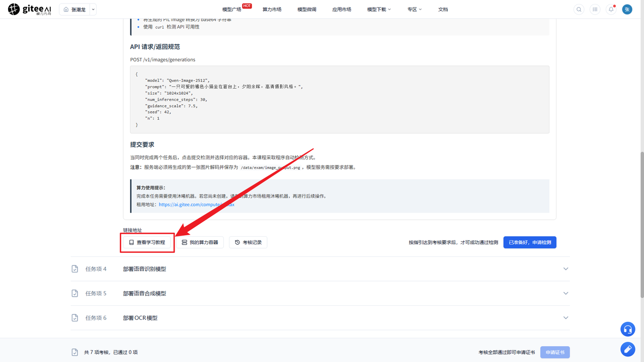This screenshot has height=362, width=644.
Task: Expand task 部署OCR模型 chevron
Action: (566, 318)
